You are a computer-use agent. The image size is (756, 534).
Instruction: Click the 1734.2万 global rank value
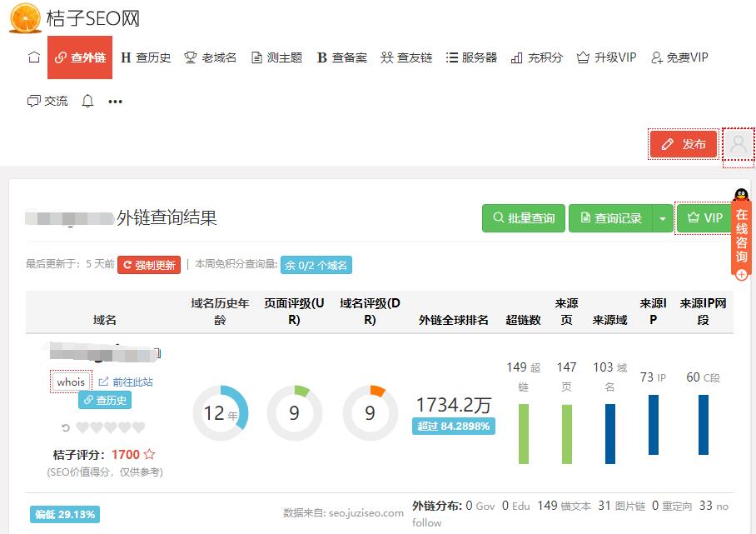pos(453,405)
